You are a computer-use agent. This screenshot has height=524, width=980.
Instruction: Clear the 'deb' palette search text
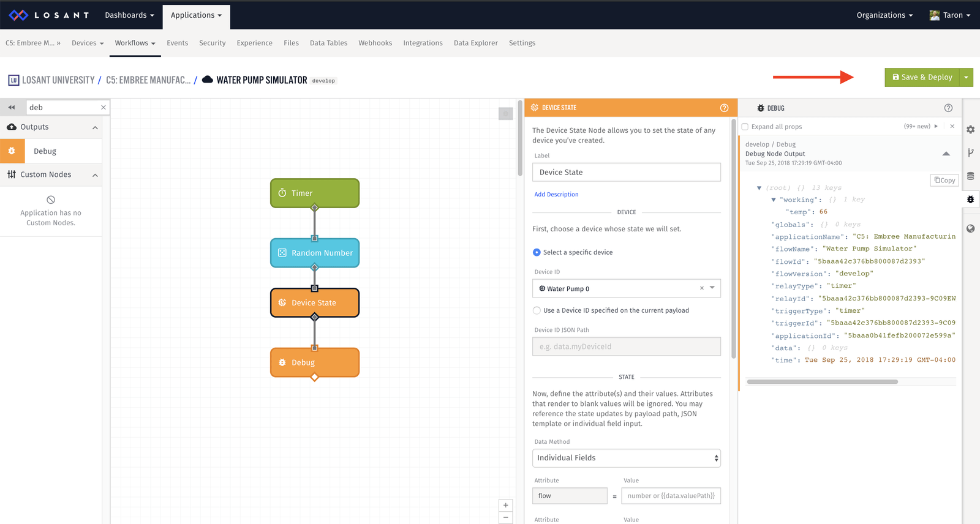pyautogui.click(x=104, y=107)
